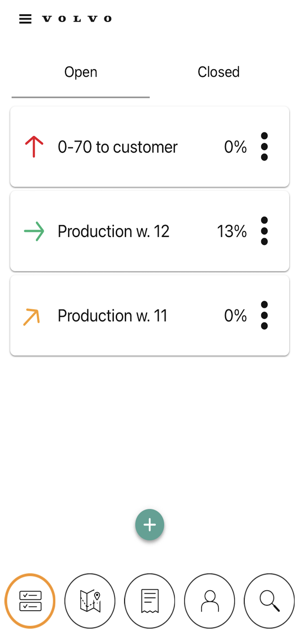The image size is (298, 644).
Task: Open options for Production w. 11
Action: point(264,315)
